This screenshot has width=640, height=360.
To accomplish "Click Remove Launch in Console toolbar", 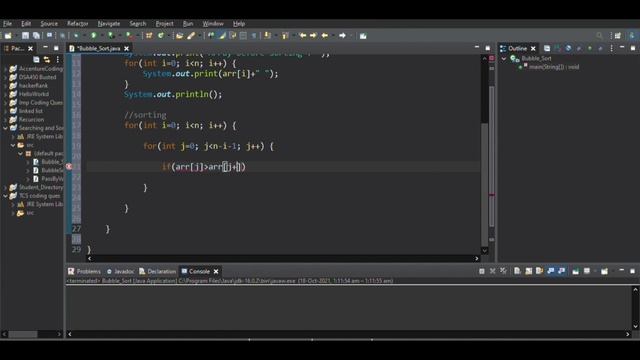I will coord(493,271).
